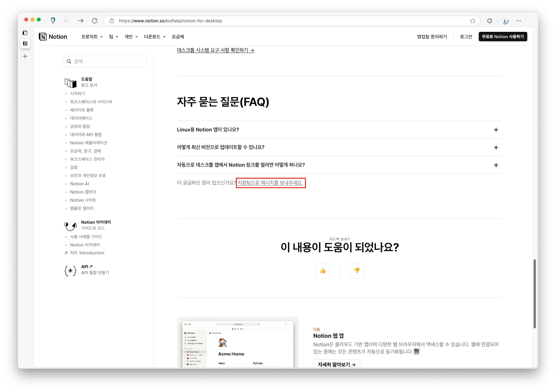
Task: Open a new tab with the plus icon
Action: pos(25,56)
